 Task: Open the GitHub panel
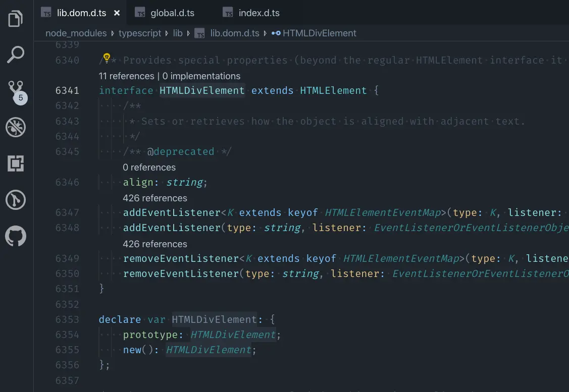point(16,236)
